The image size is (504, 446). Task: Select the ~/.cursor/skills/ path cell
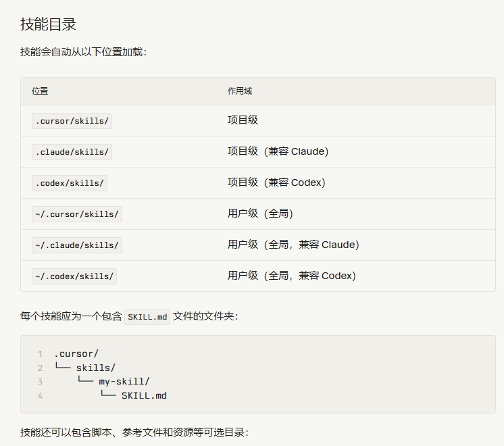tap(77, 214)
